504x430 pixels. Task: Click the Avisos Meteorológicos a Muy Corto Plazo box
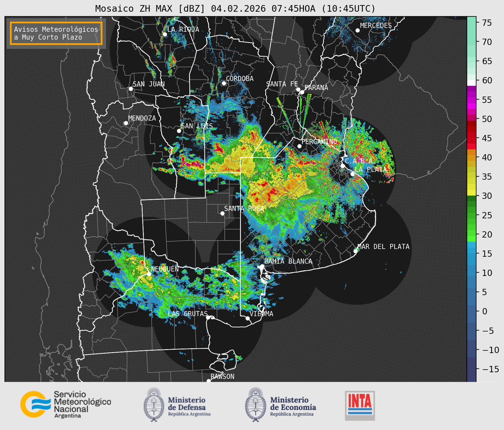tap(56, 33)
